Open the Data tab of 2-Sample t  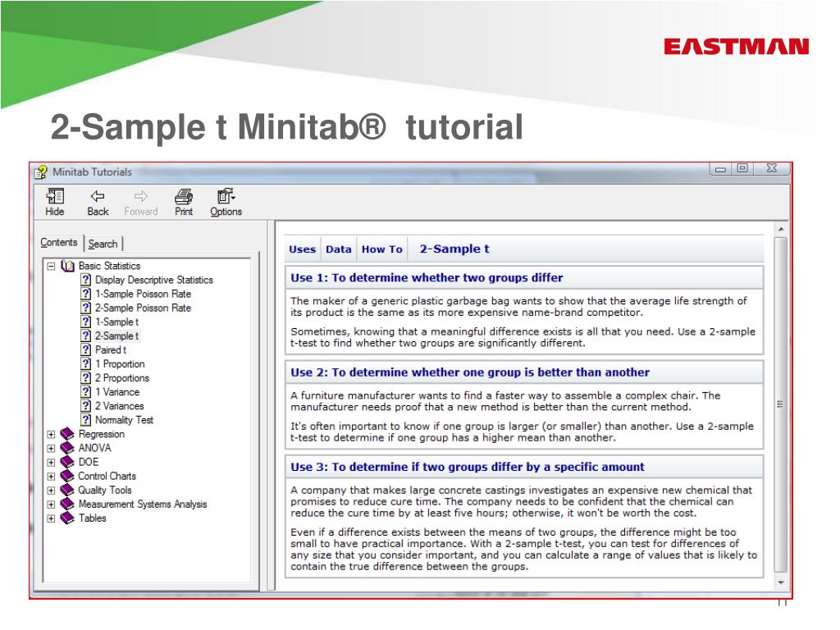[339, 249]
